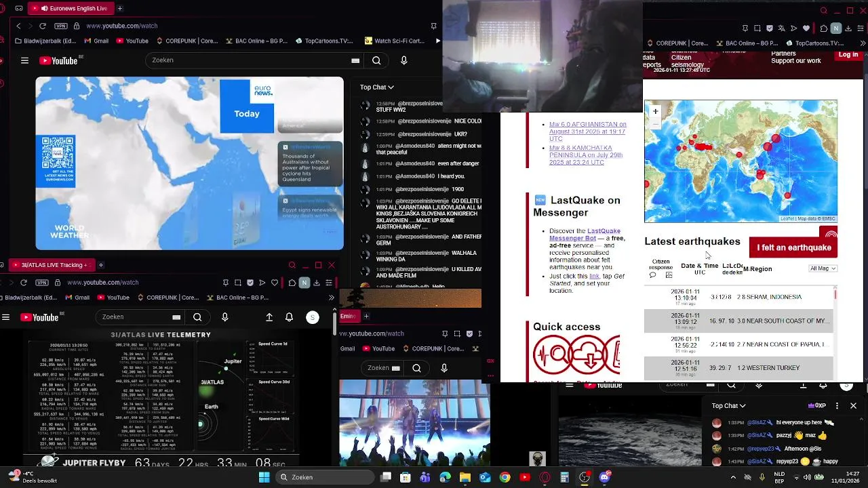Open on-screen keyboard in Euronews search box
This screenshot has width=868, height=488.
coord(355,60)
